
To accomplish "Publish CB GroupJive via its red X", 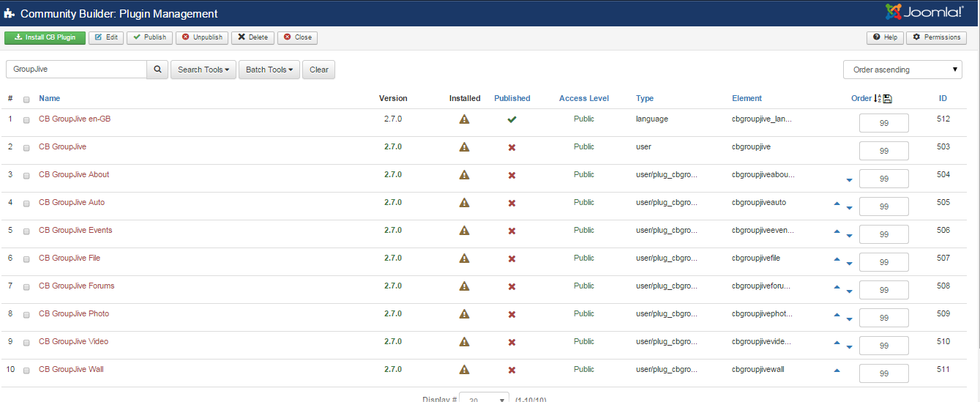I will [x=512, y=147].
